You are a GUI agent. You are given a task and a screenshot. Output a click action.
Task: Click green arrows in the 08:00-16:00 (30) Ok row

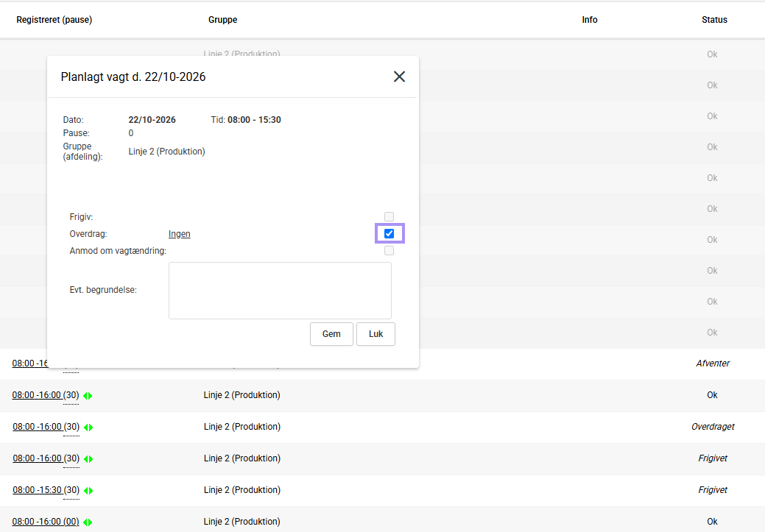(88, 396)
